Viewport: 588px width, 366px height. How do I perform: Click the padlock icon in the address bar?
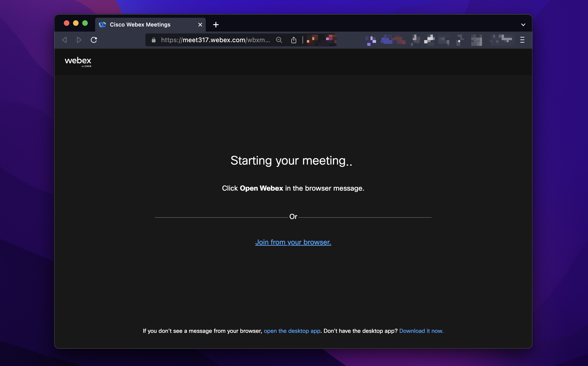pos(153,40)
